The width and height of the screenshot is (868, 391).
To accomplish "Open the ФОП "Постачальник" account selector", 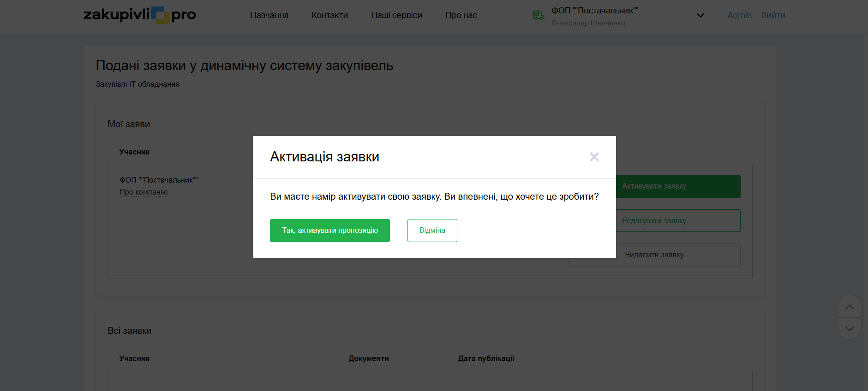I will coord(594,11).
